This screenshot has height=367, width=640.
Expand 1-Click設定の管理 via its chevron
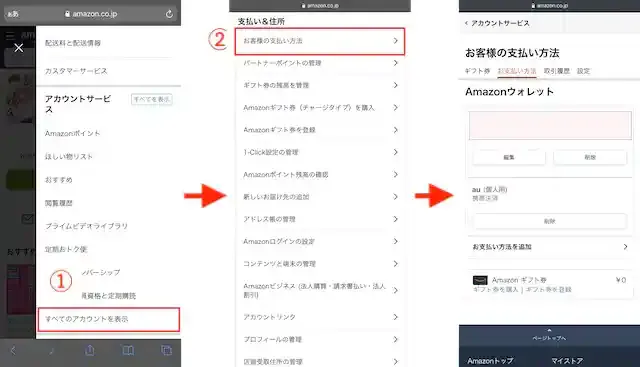point(395,152)
